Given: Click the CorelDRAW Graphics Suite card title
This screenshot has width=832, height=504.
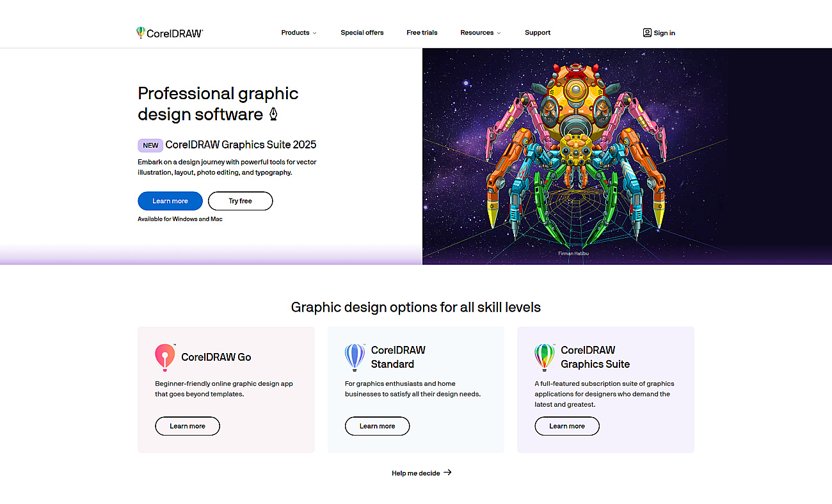Looking at the screenshot, I should click(595, 357).
